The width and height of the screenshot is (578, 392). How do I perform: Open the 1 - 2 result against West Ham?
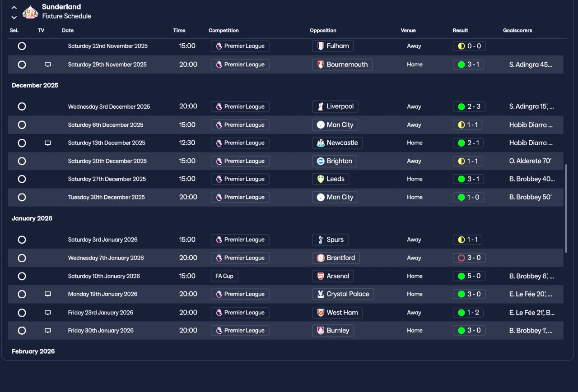(469, 313)
